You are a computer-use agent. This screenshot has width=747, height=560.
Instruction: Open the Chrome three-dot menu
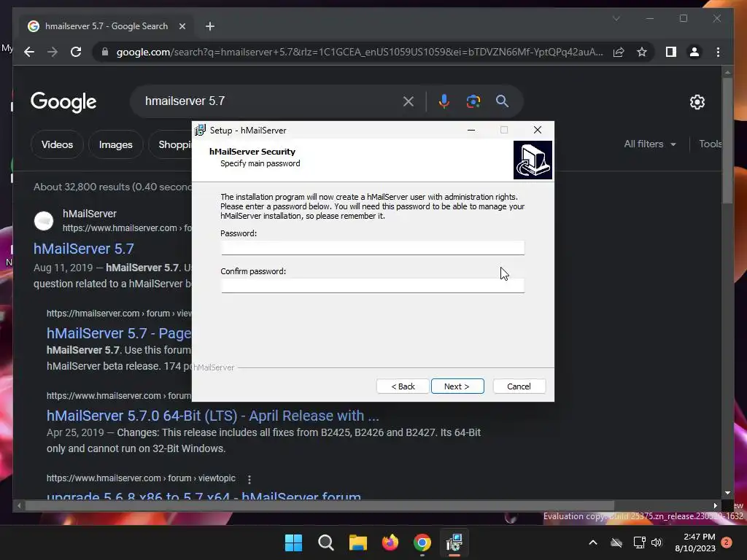718,52
